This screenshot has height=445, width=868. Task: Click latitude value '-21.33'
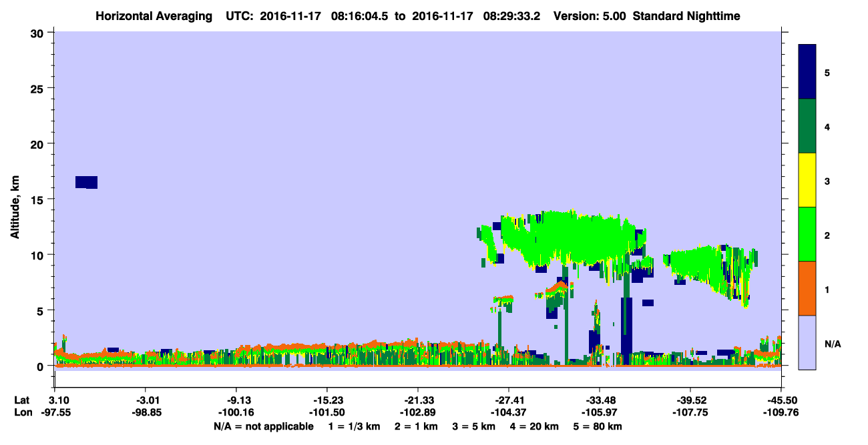417,400
